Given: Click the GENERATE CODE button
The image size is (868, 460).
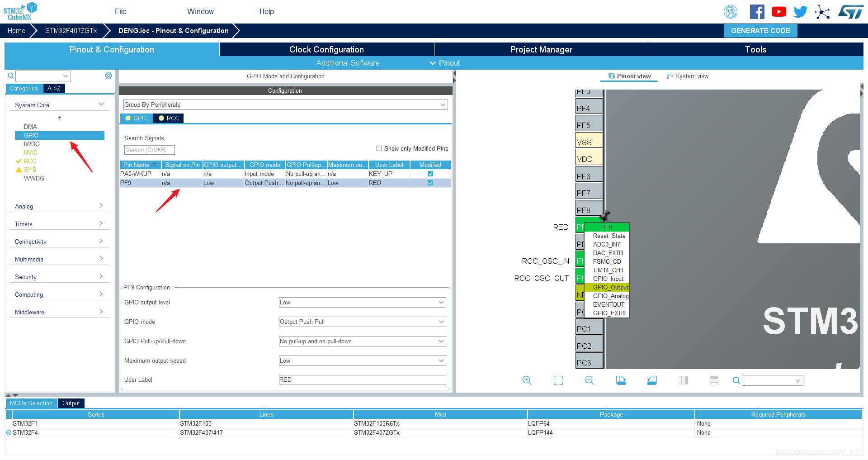Looking at the screenshot, I should (760, 30).
